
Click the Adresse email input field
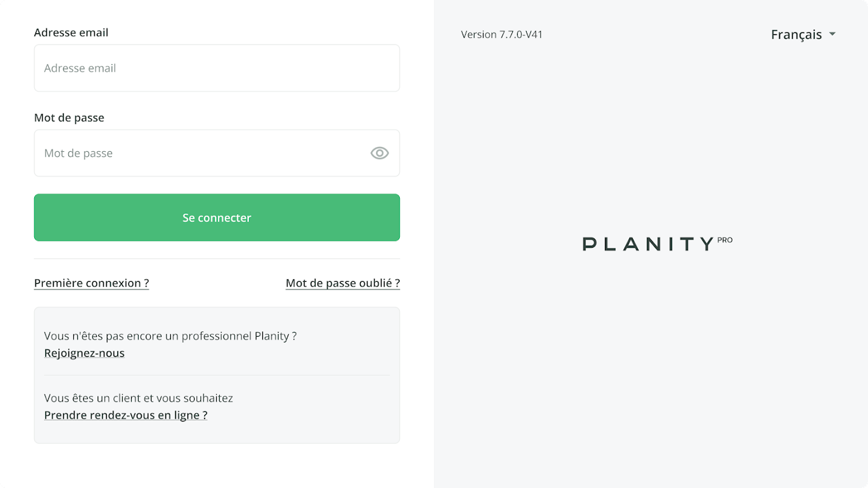(217, 68)
